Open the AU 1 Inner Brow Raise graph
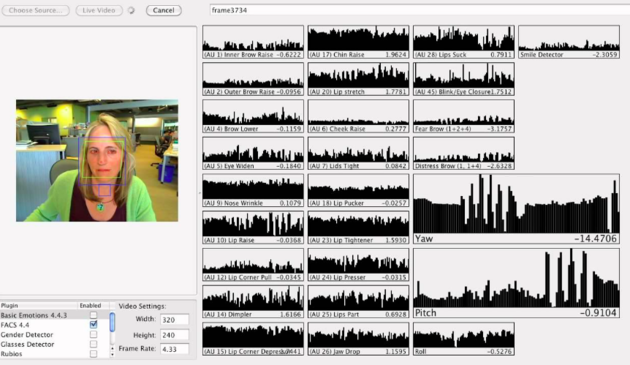This screenshot has width=630, height=365. coord(253,42)
